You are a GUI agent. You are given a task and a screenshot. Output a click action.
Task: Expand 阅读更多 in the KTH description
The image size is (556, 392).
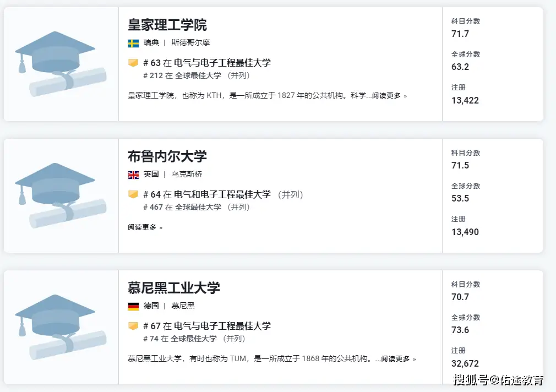pos(389,96)
